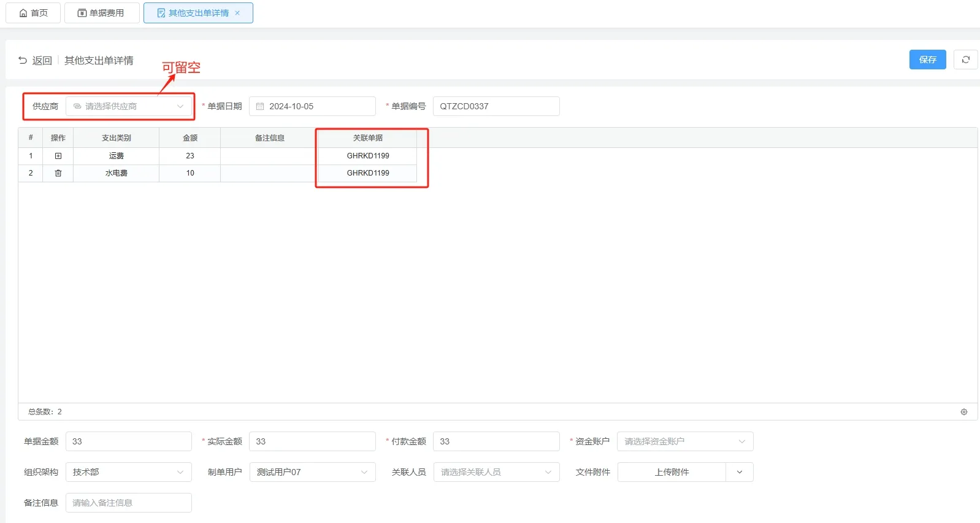Open the 供应商 dropdown

[128, 106]
